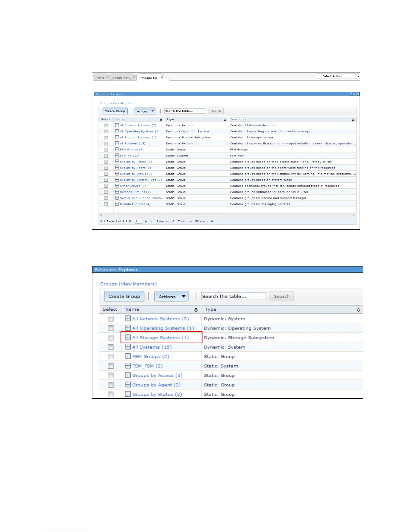The width and height of the screenshot is (411, 532).
Task: Click 'Contains groups for managing updates' description
Action: (x=260, y=204)
